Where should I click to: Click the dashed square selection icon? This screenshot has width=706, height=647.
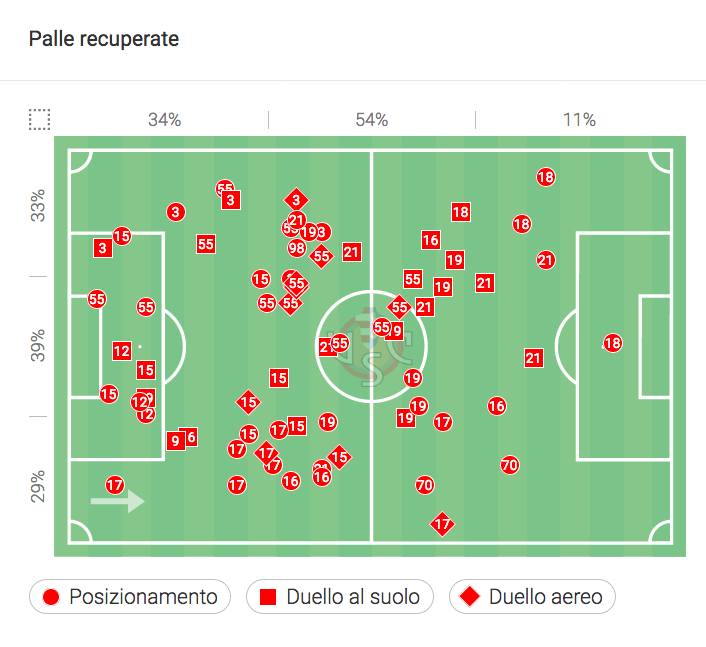(x=39, y=120)
